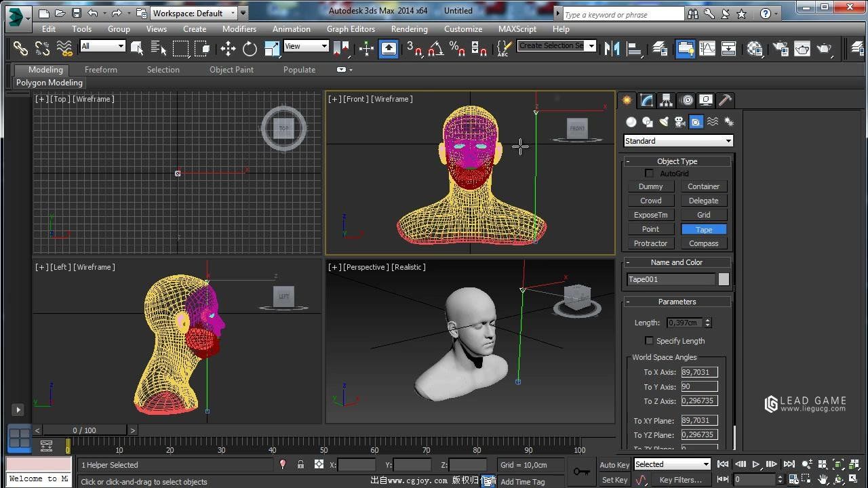Open the Graph Editors menu
This screenshot has height=488, width=868.
point(351,29)
